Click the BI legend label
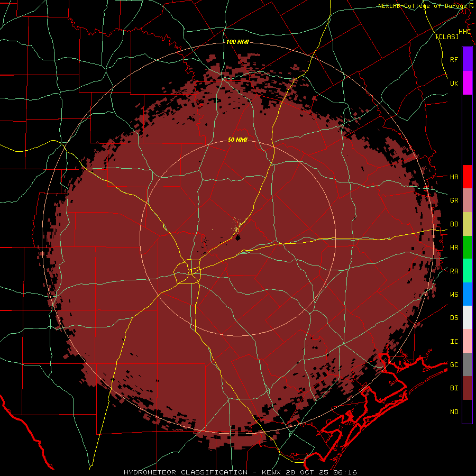476x476 pixels. [454, 388]
